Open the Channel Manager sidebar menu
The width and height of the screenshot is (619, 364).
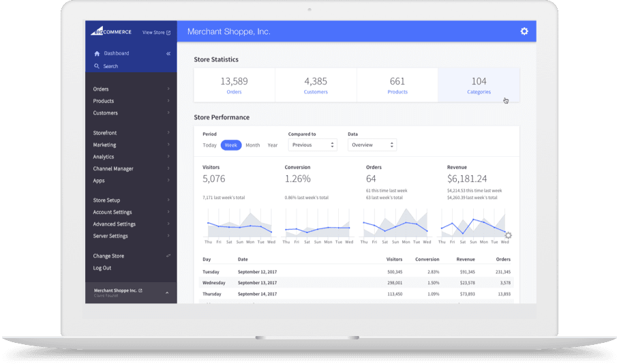(113, 169)
